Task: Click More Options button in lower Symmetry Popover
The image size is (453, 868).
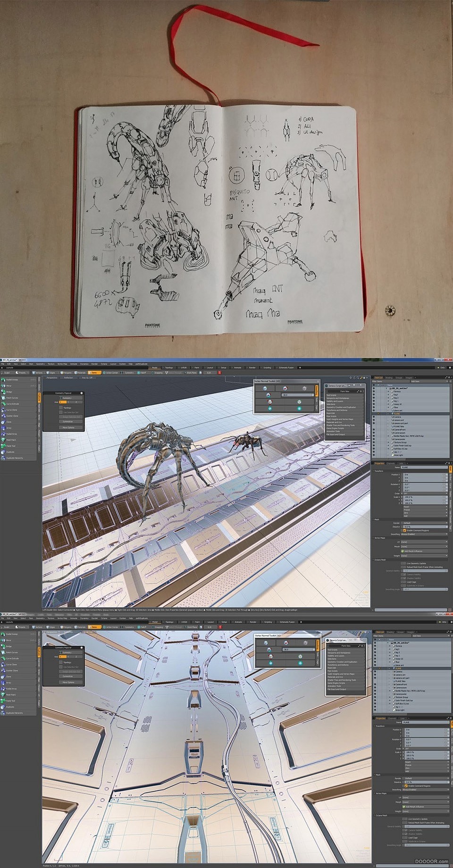Action: coord(68,682)
